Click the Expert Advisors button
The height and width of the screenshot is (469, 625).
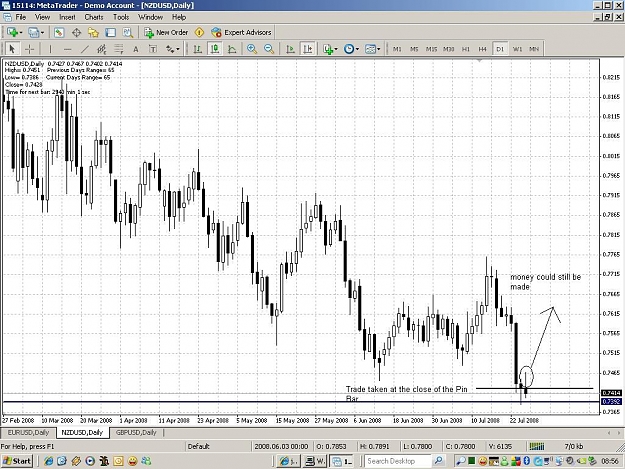pos(241,32)
